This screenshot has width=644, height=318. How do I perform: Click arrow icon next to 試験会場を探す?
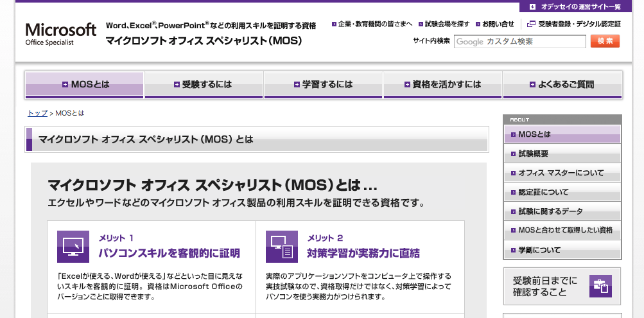[421, 24]
